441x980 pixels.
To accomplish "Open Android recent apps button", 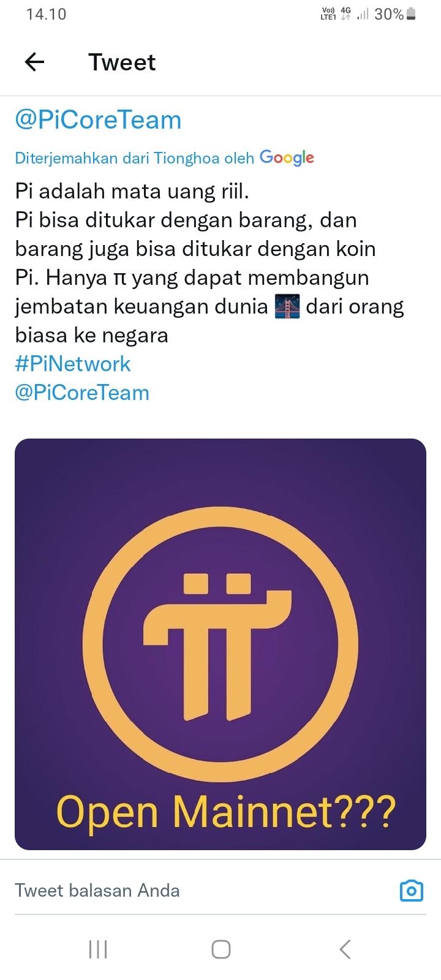I will [98, 949].
